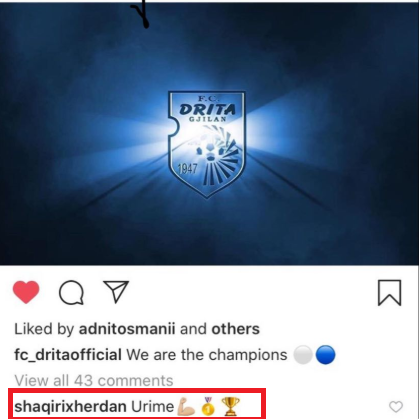This screenshot has width=419, height=419.
Task: Click the Urime comment text
Action: click(x=152, y=407)
